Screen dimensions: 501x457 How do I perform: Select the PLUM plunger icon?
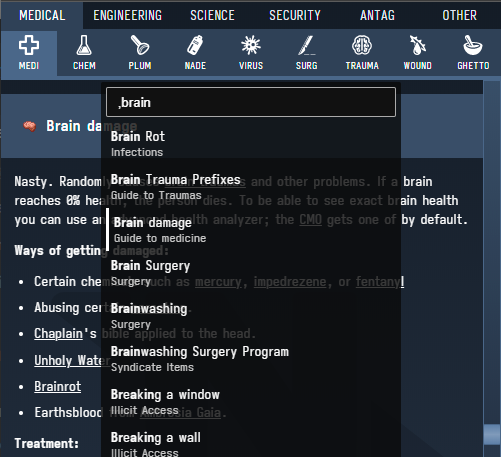140,53
